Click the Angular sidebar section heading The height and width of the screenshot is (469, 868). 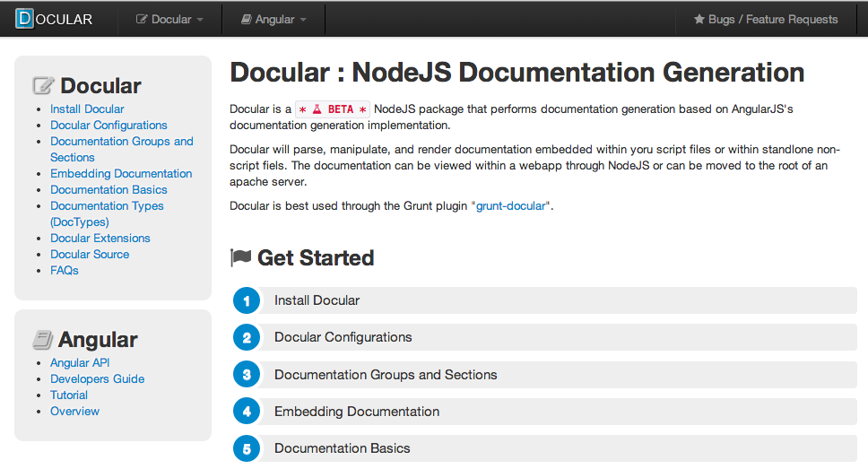click(x=98, y=340)
